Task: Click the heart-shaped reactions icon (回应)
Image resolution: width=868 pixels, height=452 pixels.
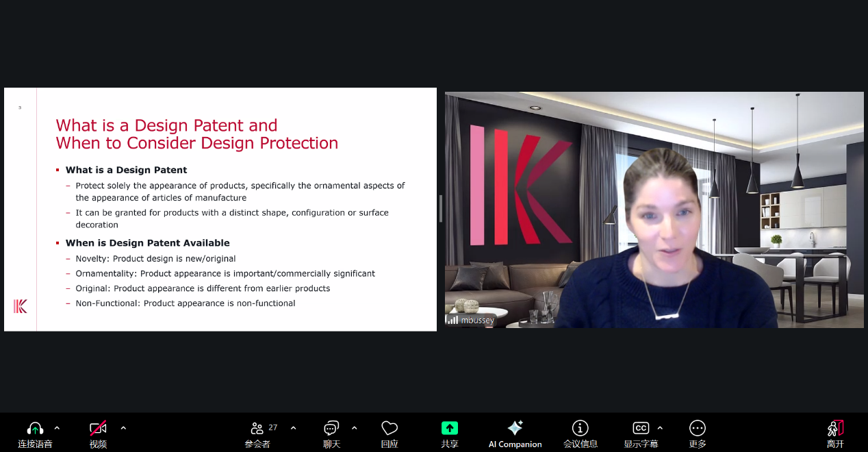Action: tap(390, 429)
